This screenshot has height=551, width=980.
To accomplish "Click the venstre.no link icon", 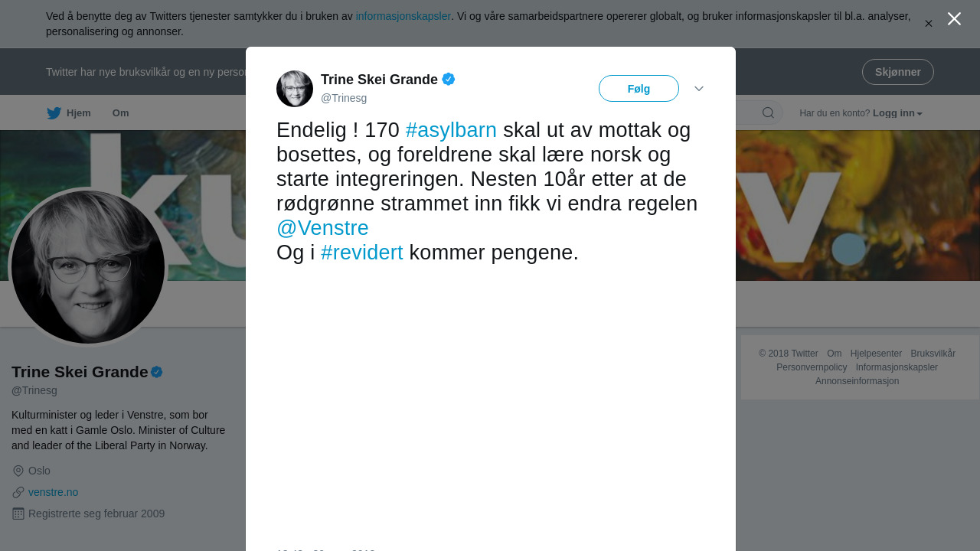I will pos(18,492).
